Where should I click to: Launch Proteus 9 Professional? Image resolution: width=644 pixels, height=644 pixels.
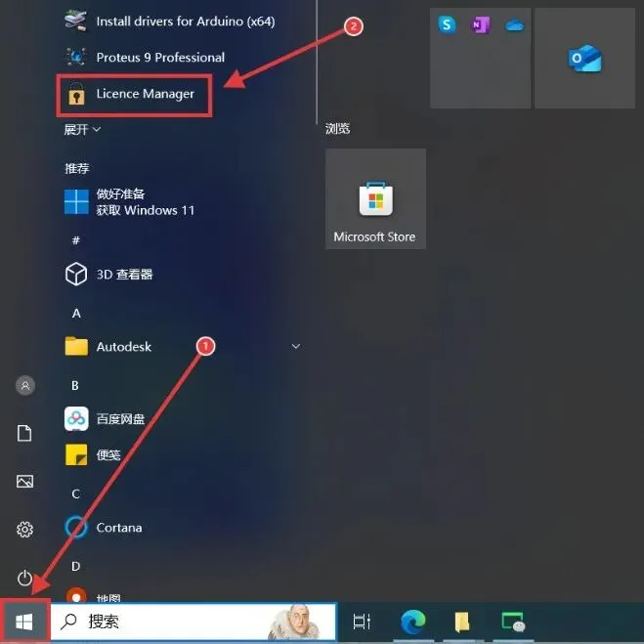pos(145,57)
